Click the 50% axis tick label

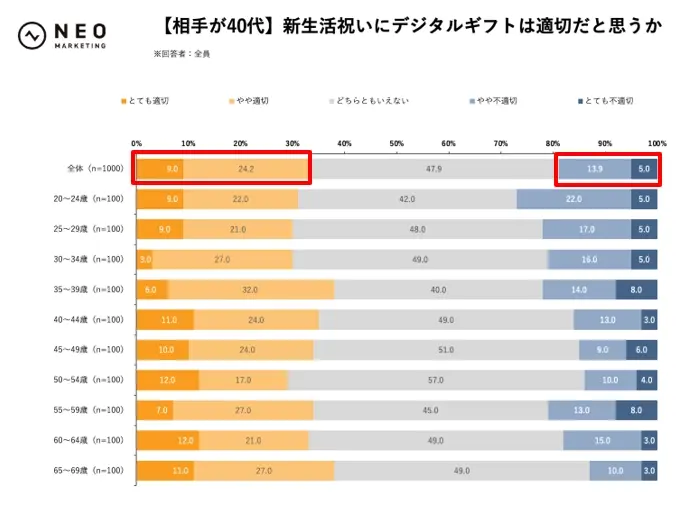[397, 143]
